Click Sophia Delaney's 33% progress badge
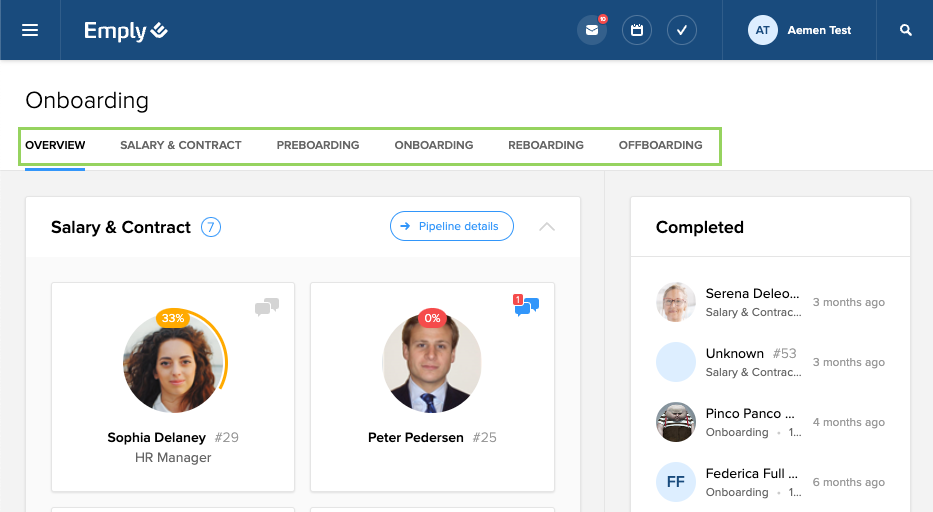 [173, 318]
